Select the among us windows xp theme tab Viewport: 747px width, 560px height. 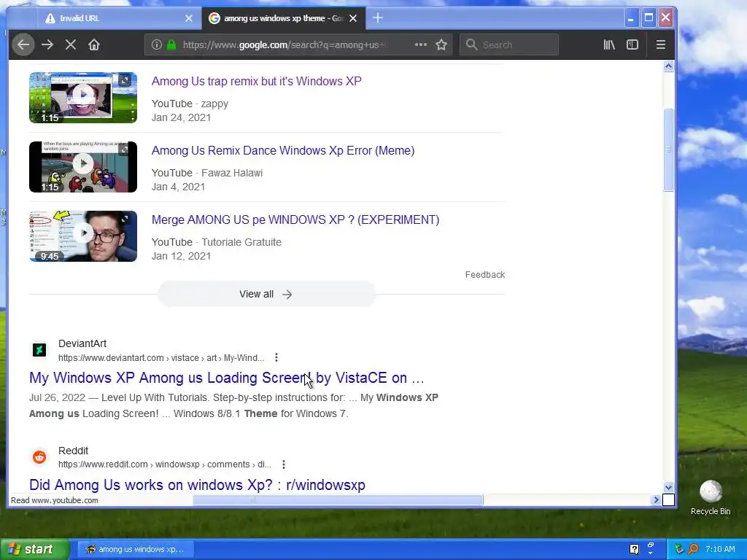coord(284,18)
